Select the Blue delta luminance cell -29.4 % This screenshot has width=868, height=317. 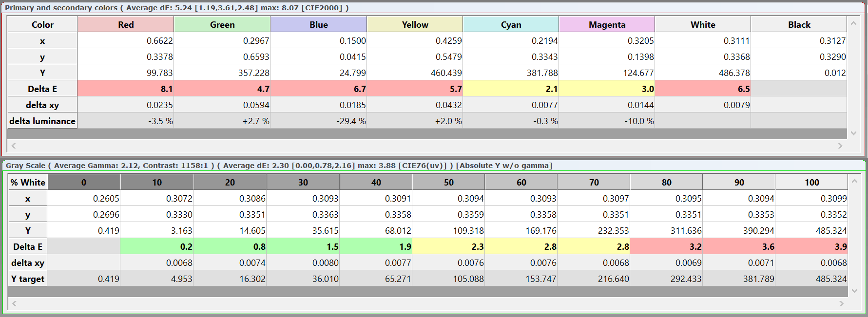pos(319,121)
